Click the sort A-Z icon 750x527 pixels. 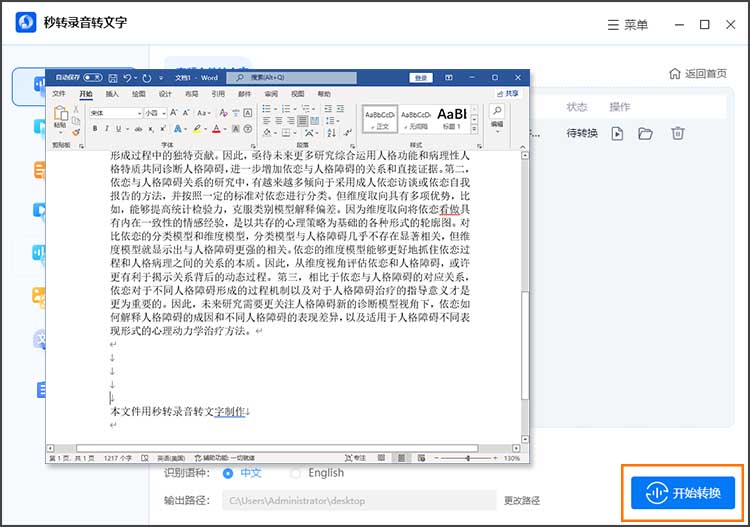tap(331, 132)
